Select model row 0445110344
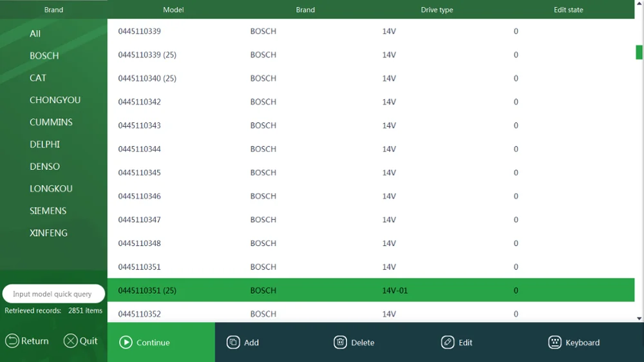The width and height of the screenshot is (644, 362). pyautogui.click(x=371, y=149)
